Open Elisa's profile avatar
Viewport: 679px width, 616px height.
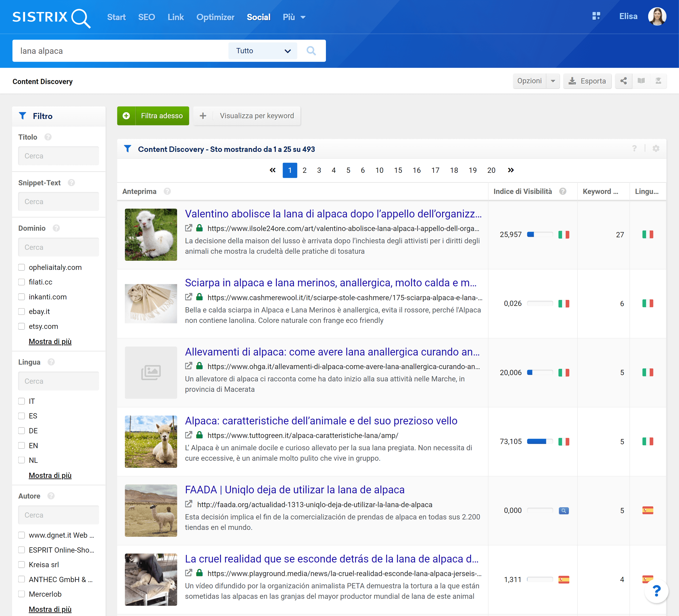pos(657,16)
